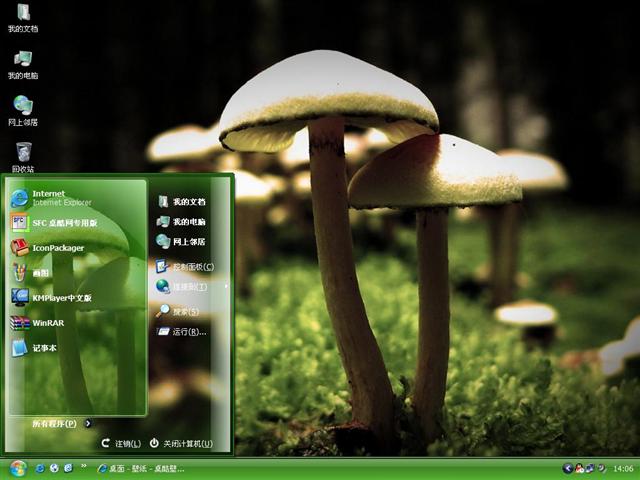Expand the quick launch overflow chevron
The image size is (640, 480).
tap(84, 467)
